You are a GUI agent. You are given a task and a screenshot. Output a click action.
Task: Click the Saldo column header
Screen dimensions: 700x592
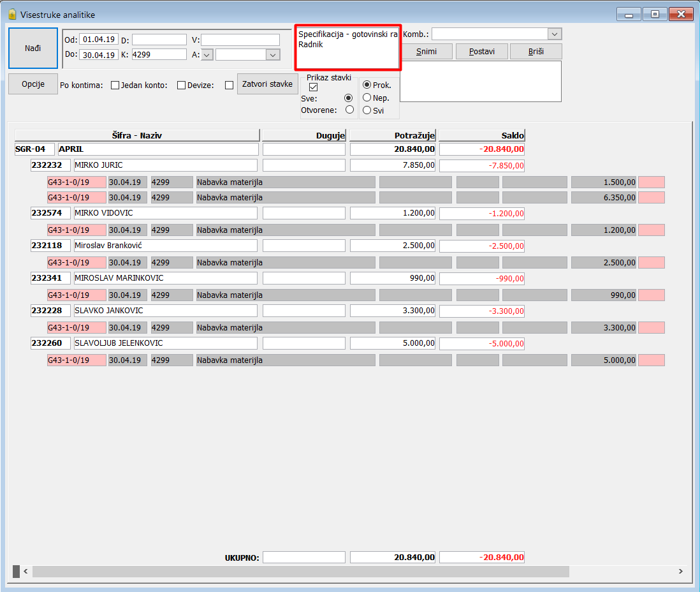pyautogui.click(x=482, y=135)
